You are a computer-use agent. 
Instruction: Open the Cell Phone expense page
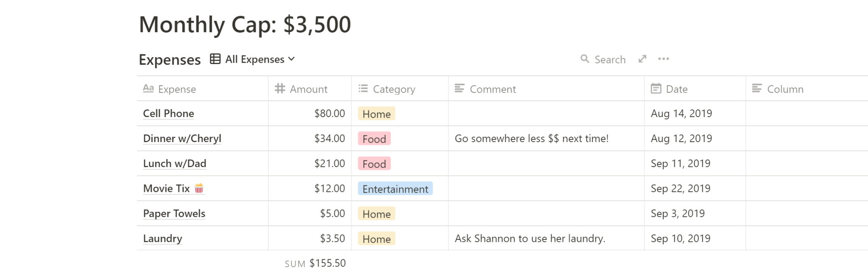(168, 114)
